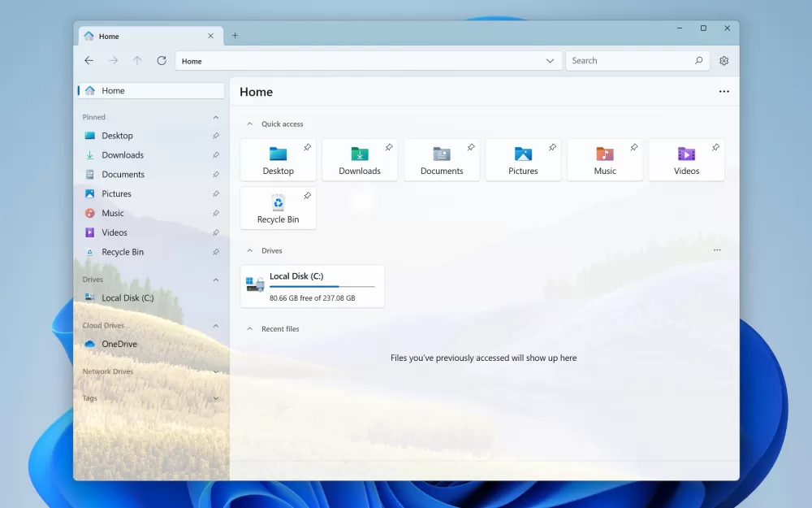This screenshot has height=508, width=812.
Task: Collapse the Drives sidebar section
Action: point(216,280)
